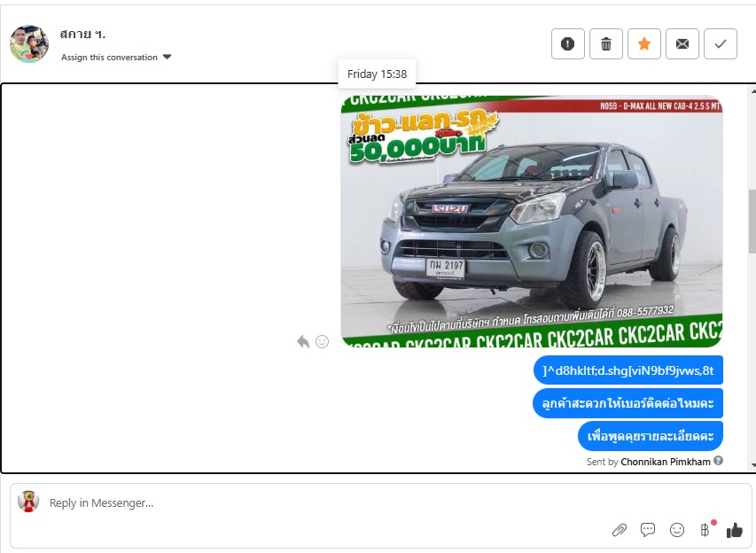Open Chonnikan Pimkham sender name
The width and height of the screenshot is (756, 553).
(x=666, y=462)
